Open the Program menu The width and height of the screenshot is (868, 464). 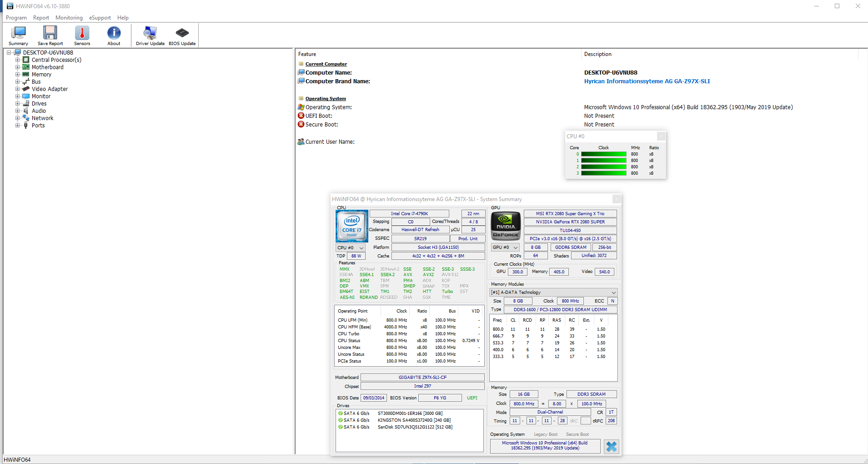pyautogui.click(x=16, y=18)
